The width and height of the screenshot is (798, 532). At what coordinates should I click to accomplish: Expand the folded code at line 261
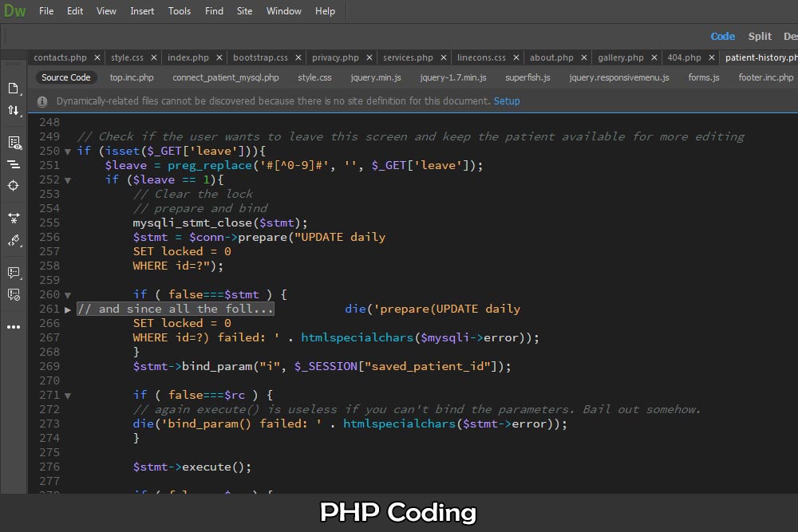68,309
